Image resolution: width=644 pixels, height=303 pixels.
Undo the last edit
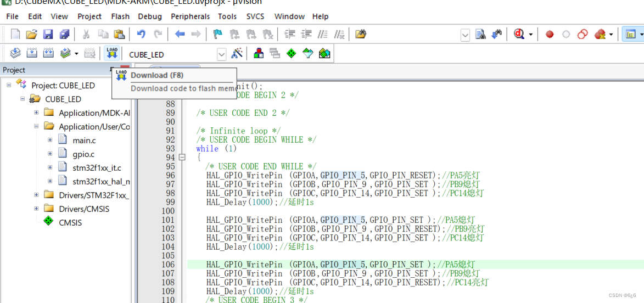(x=141, y=34)
